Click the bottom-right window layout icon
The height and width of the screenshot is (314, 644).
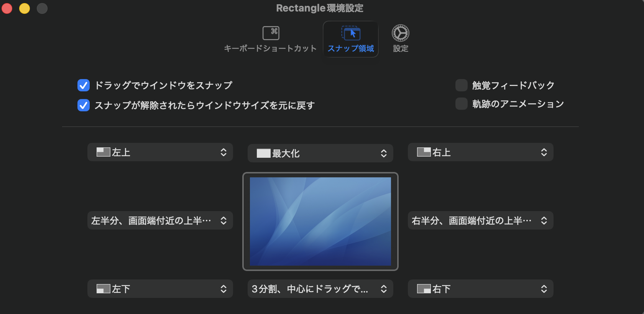tap(424, 289)
